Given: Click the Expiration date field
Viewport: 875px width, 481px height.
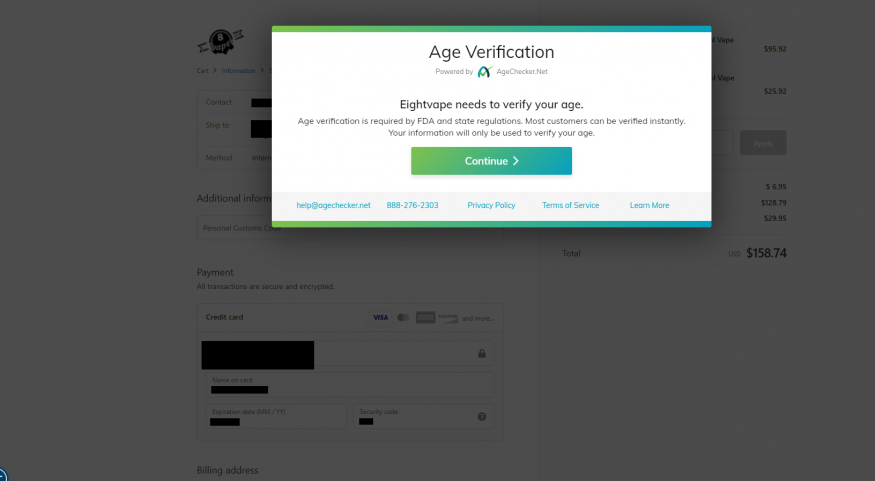Looking at the screenshot, I should [x=276, y=417].
